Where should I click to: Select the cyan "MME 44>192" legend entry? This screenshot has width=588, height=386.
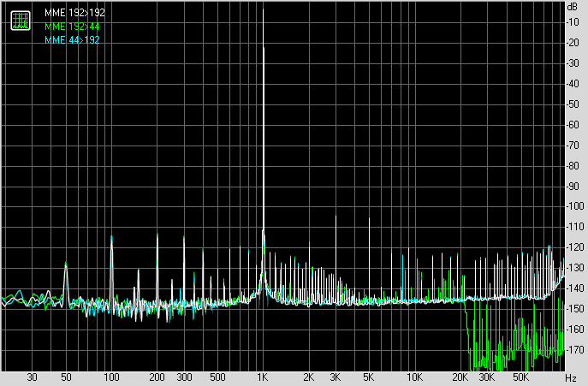[x=72, y=39]
